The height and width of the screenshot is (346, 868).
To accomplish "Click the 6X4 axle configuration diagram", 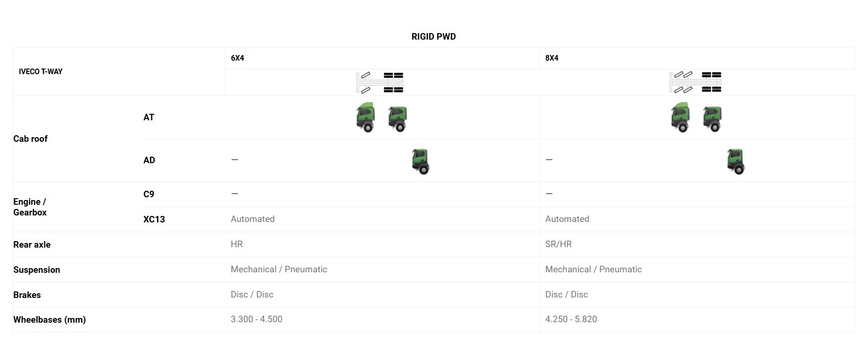I will [380, 83].
